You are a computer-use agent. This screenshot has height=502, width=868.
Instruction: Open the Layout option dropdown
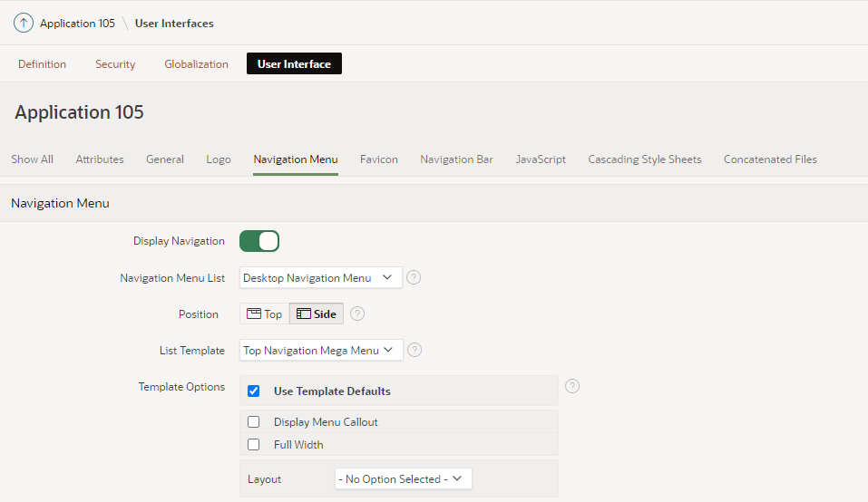(x=403, y=478)
